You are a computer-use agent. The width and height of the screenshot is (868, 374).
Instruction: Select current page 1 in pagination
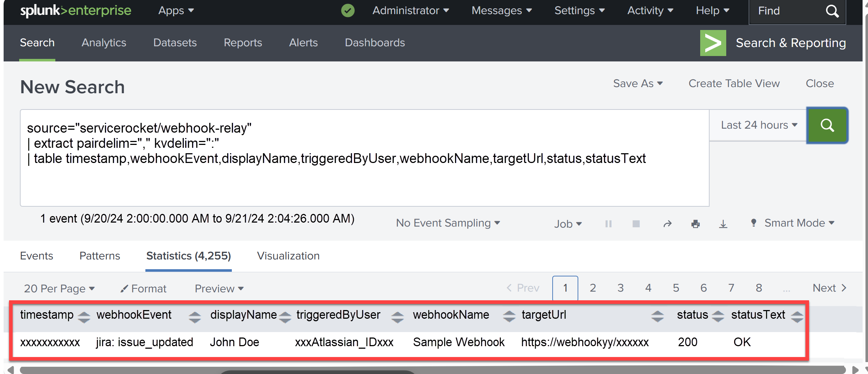click(565, 288)
